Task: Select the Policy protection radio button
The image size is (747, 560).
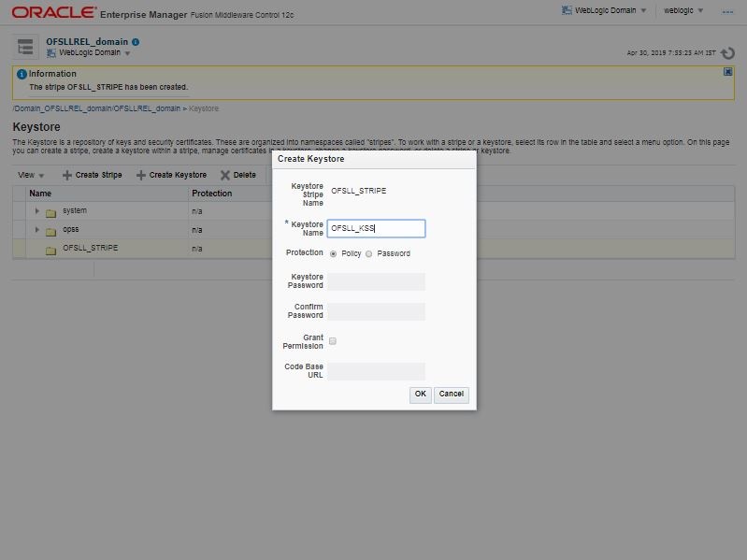Action: click(333, 253)
